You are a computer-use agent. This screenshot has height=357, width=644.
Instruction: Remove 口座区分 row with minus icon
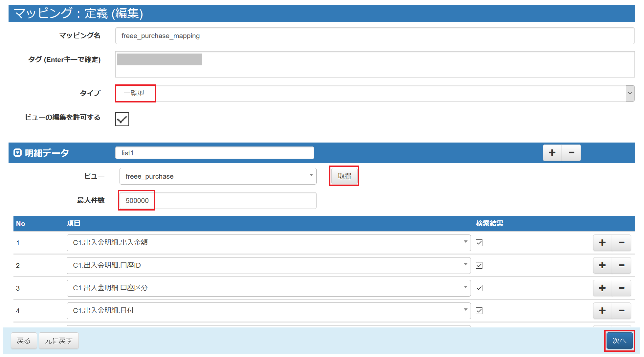coord(621,288)
